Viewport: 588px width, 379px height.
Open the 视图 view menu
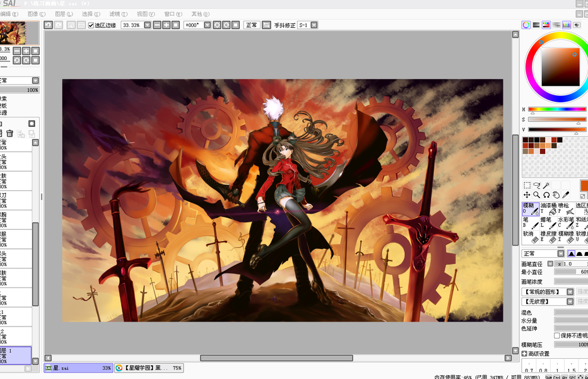click(146, 14)
